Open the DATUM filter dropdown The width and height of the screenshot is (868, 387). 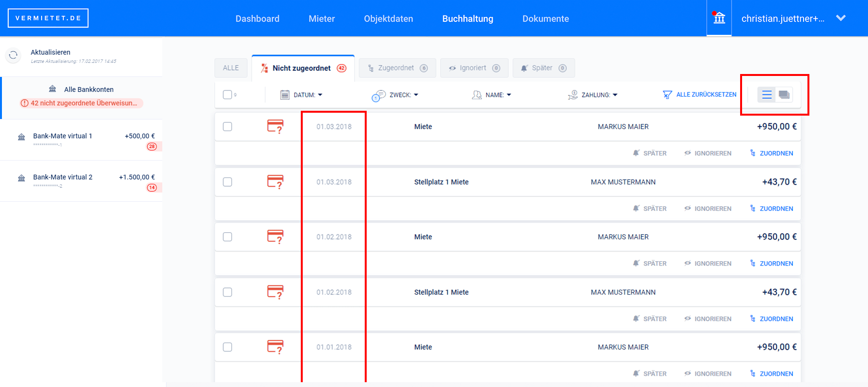tap(308, 95)
